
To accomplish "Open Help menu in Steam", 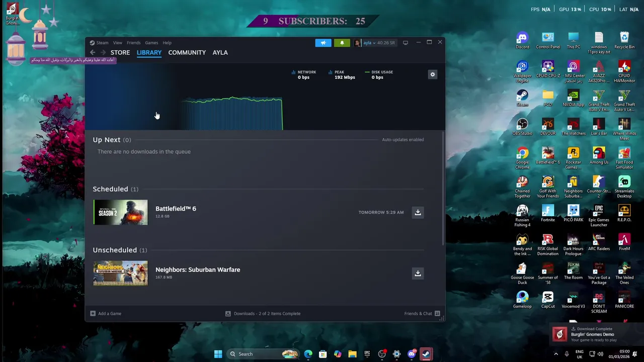I will point(167,43).
